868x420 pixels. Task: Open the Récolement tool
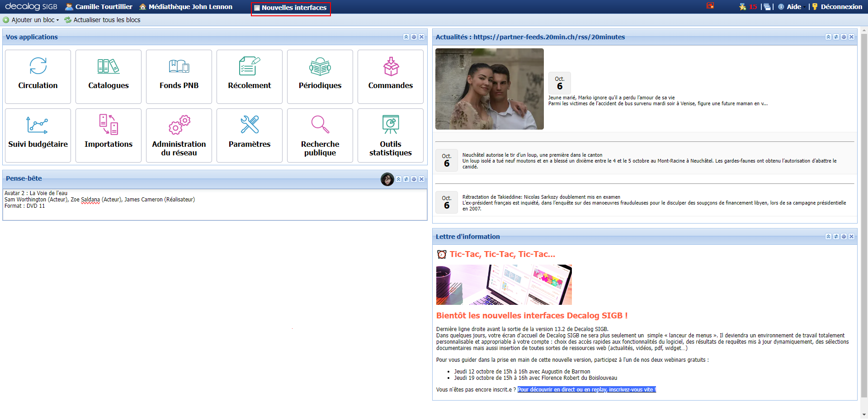(250, 77)
